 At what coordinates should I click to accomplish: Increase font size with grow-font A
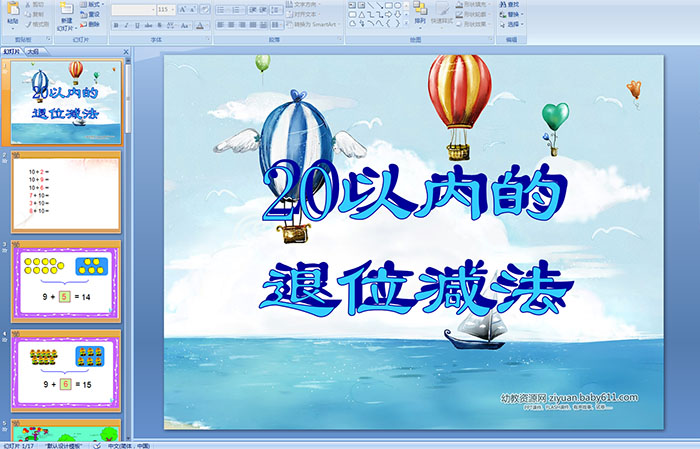(183, 9)
